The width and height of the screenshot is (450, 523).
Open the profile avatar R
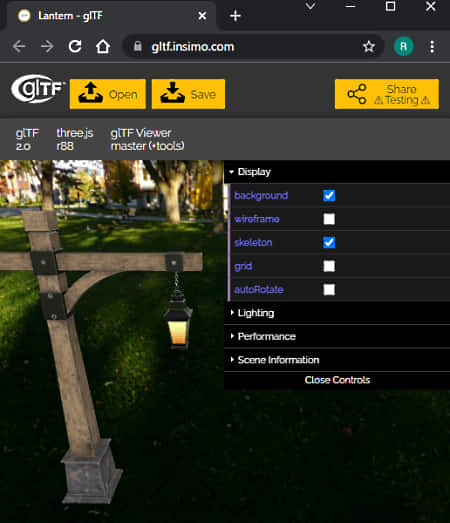(403, 46)
